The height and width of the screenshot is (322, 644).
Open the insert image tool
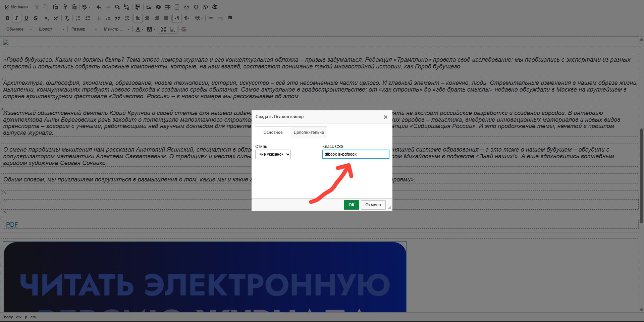[x=149, y=7]
